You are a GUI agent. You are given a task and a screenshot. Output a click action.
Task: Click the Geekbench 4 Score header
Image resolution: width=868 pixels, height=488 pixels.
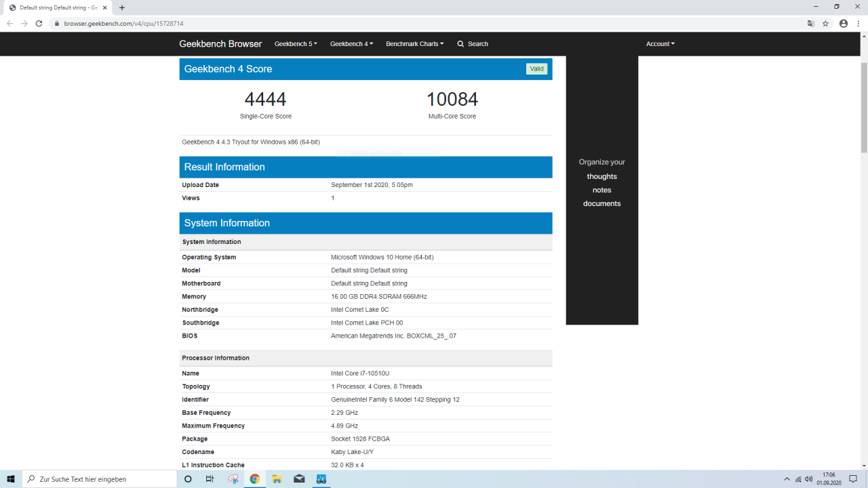pos(366,69)
